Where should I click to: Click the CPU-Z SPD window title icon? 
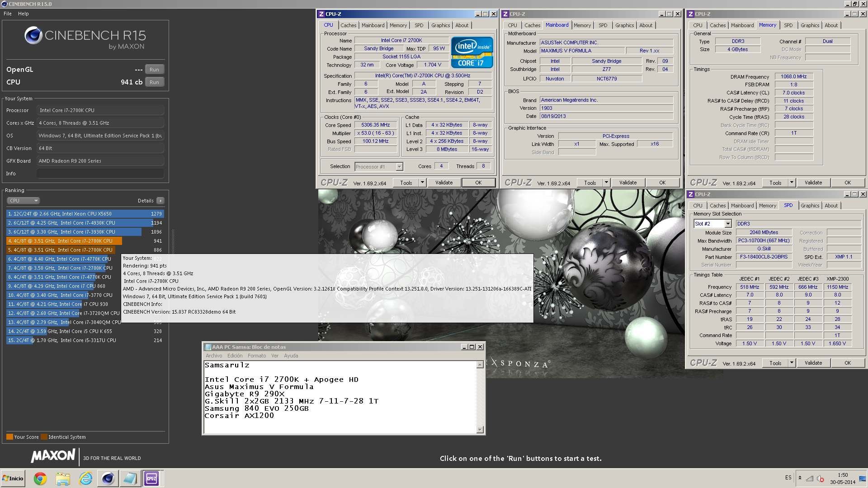[691, 194]
